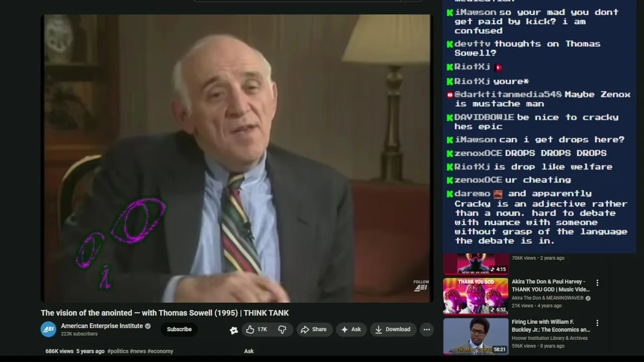
Task: Click the '686K views 5 years ago' text
Action: click(x=75, y=351)
